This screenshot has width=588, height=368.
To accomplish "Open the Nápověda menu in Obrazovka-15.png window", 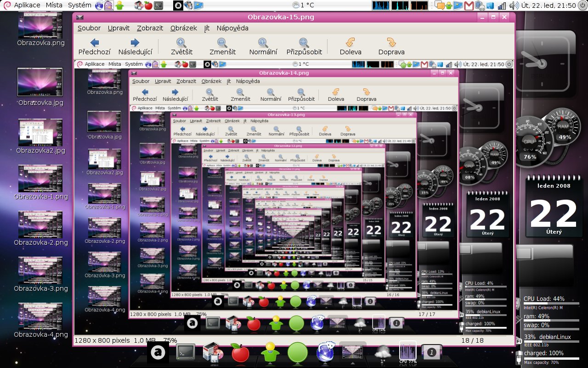I will coord(232,28).
